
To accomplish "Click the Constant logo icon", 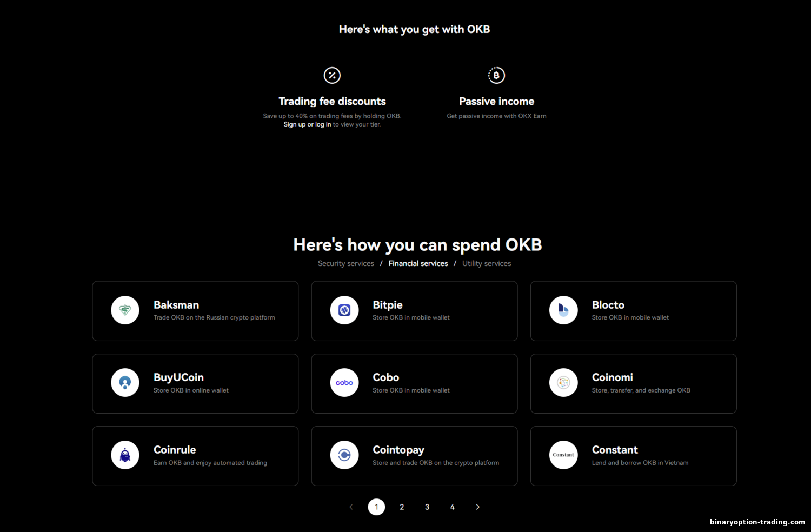I will 563,455.
